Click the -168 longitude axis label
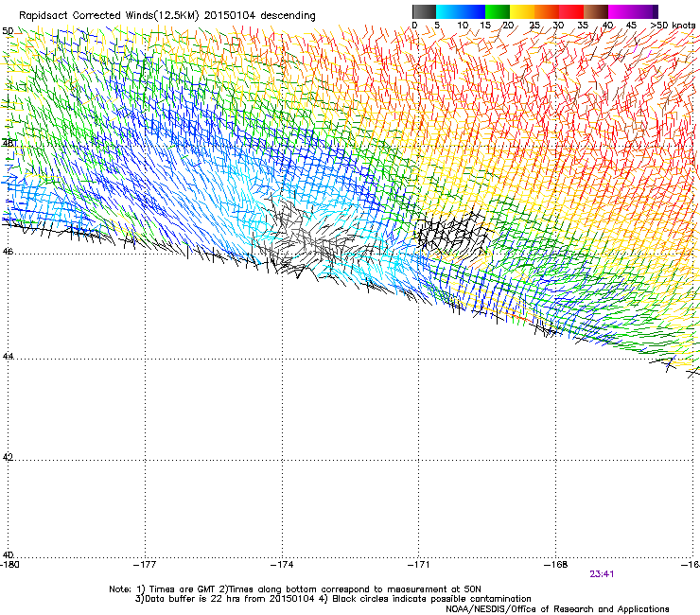This screenshot has width=700, height=615. [x=556, y=565]
